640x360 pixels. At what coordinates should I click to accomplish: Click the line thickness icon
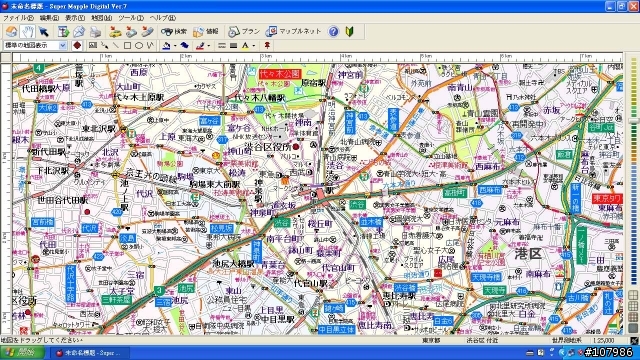coord(233,45)
